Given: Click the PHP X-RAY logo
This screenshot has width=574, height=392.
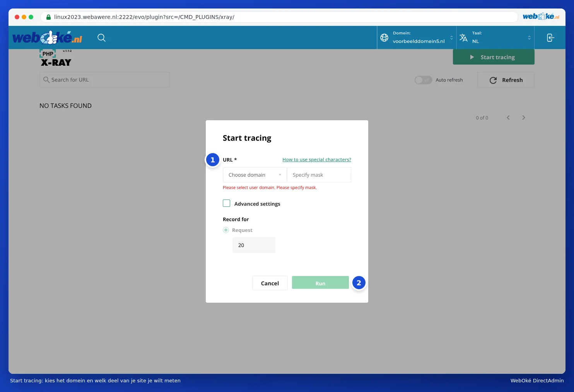Looking at the screenshot, I should pos(56,58).
